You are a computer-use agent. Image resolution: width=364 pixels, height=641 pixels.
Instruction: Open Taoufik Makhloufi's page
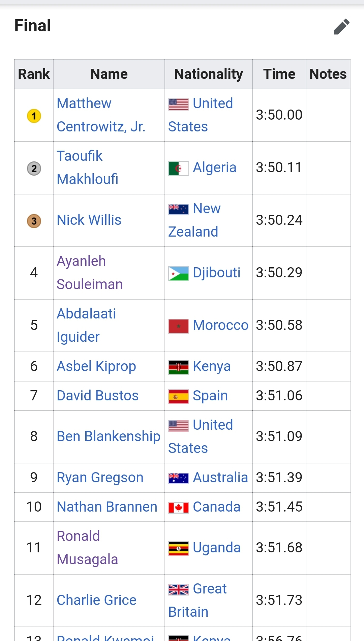click(88, 167)
